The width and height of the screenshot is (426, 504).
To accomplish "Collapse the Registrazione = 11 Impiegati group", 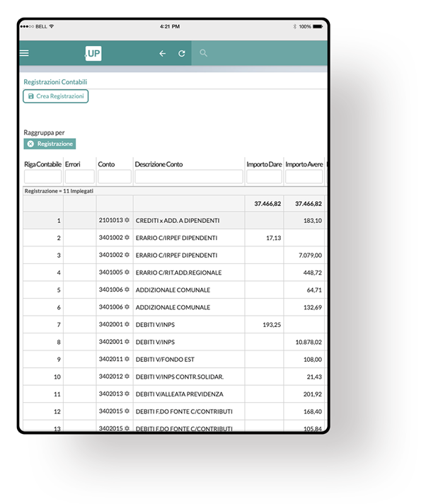I will click(x=59, y=191).
